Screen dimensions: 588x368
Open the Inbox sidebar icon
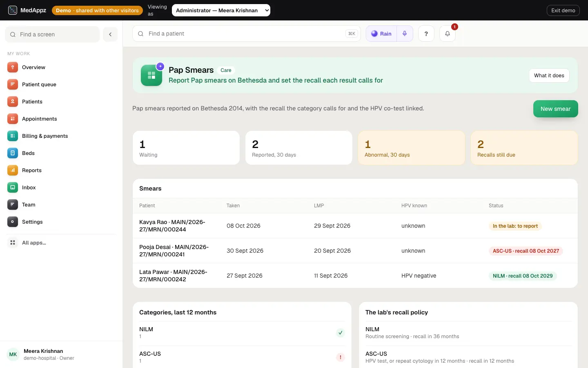(x=13, y=188)
